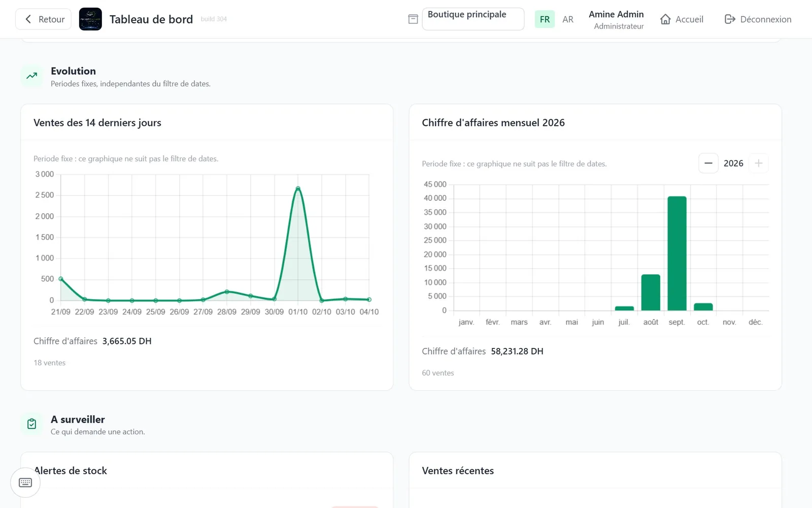Viewport: 812px width, 508px height.
Task: Go to Accueil home page
Action: coord(682,19)
